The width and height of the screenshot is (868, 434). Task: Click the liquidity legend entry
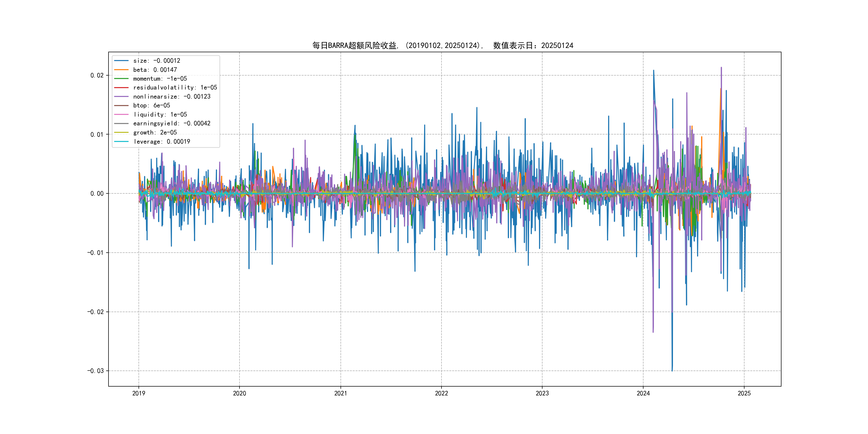pos(160,115)
